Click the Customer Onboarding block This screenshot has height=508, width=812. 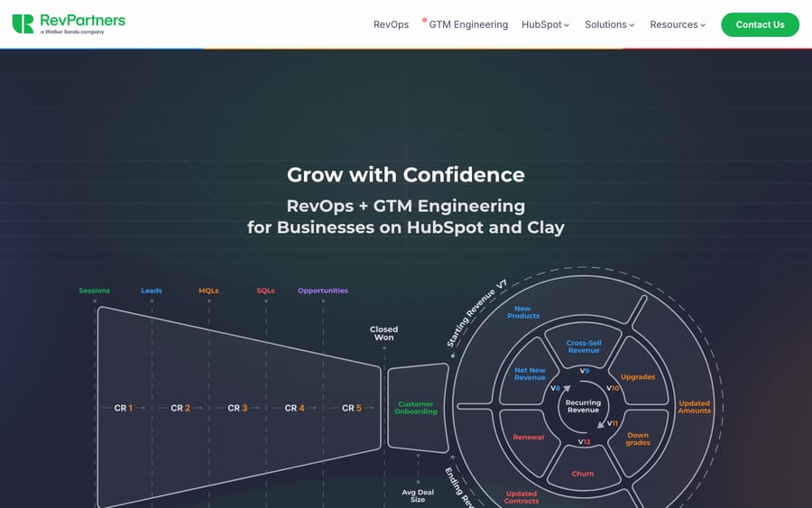(x=418, y=408)
